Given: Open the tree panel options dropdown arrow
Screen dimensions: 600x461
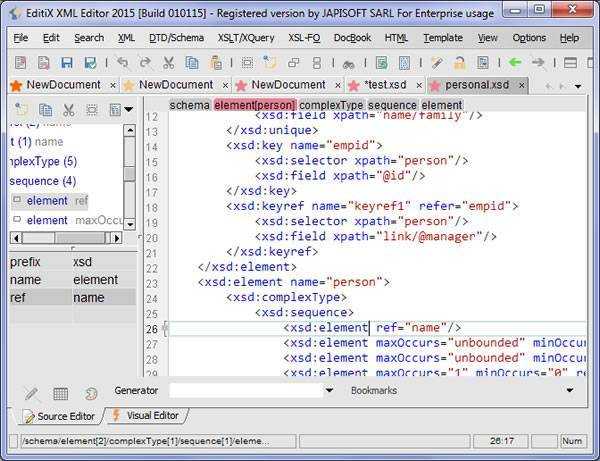Looking at the screenshot, I should [129, 110].
